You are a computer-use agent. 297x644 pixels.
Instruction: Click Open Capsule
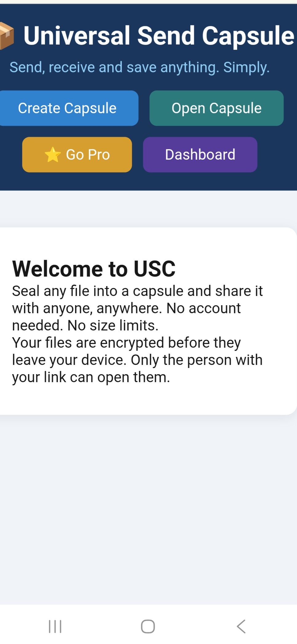(x=216, y=108)
